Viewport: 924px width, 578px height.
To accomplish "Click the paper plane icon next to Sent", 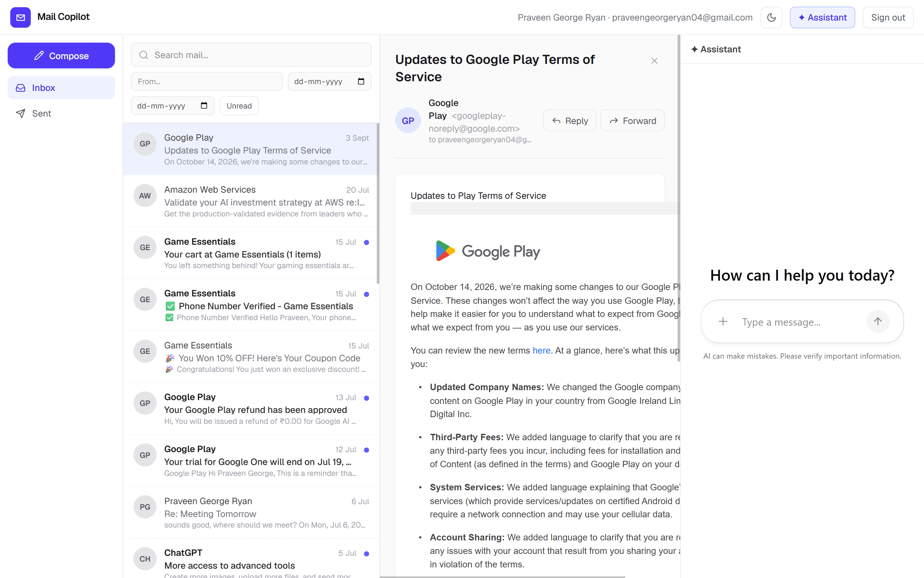I will coord(21,114).
